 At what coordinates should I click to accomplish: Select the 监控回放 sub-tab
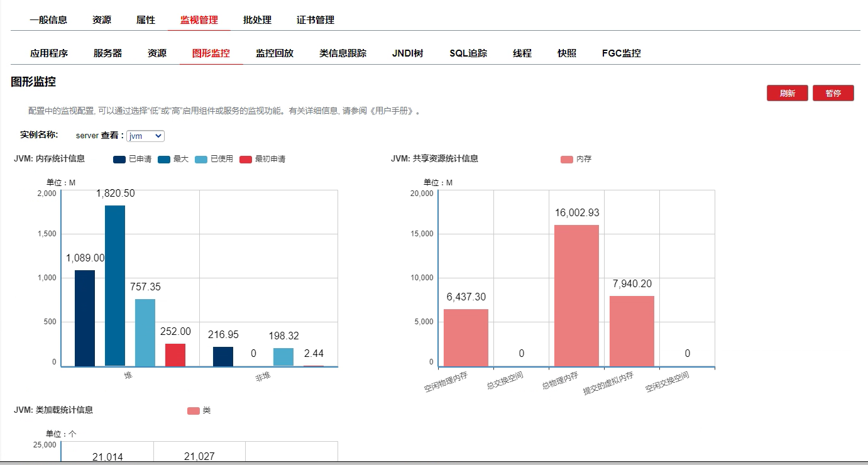[x=275, y=53]
